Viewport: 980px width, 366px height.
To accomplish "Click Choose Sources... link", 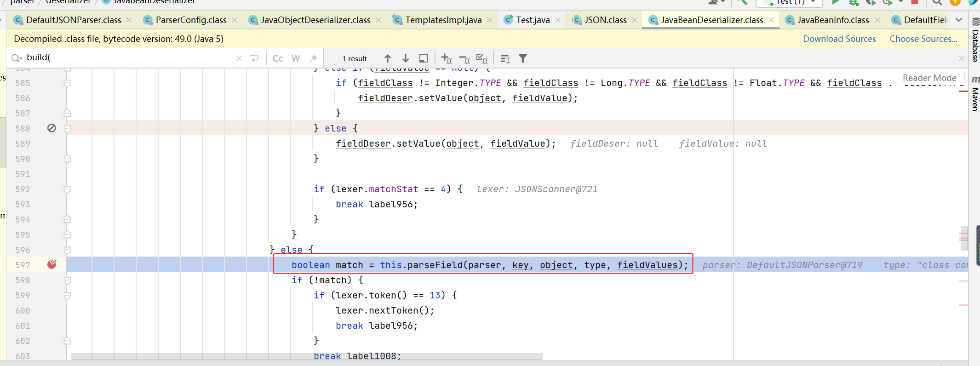I will [923, 39].
